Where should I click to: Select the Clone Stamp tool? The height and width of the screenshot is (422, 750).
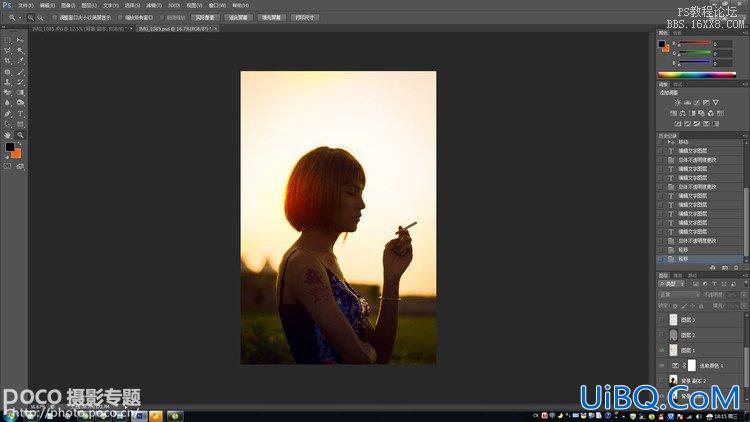coord(7,82)
